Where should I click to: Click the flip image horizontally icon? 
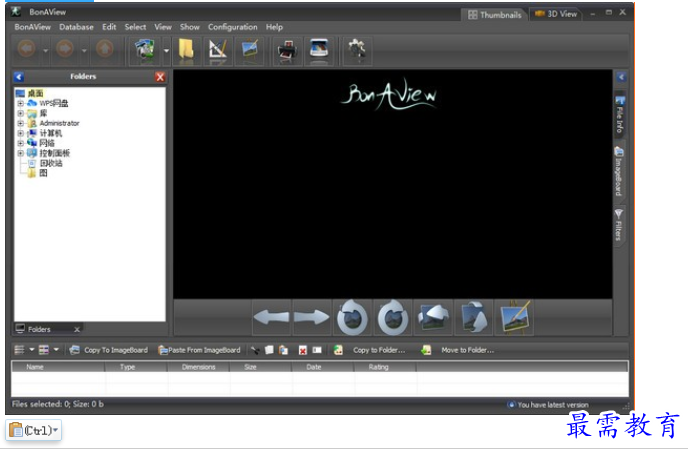[434, 318]
